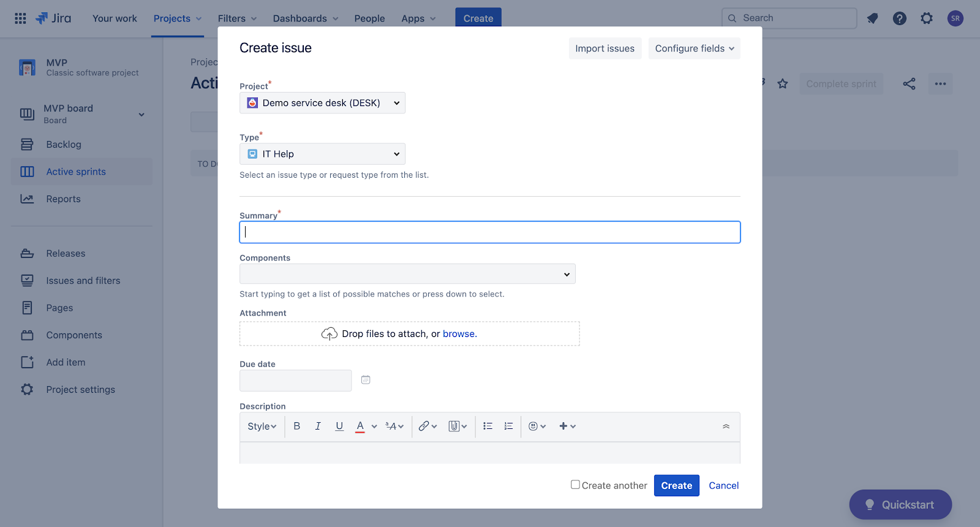
Task: Open the more text formatting menu
Action: [394, 427]
